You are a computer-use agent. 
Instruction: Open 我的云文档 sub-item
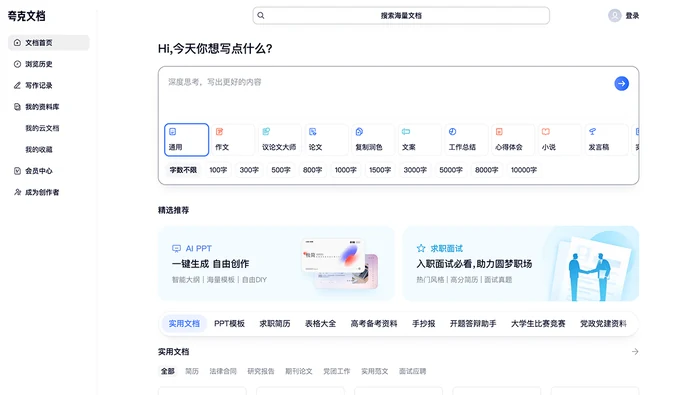42,128
